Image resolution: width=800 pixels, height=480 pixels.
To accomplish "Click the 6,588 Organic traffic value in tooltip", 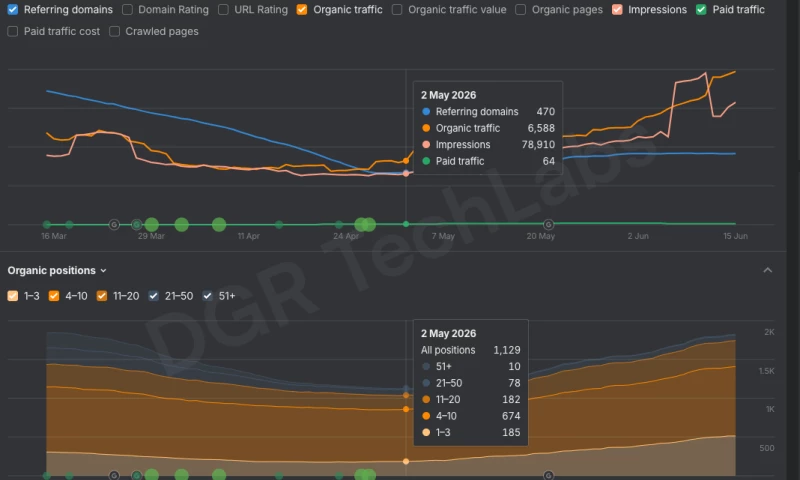I will [541, 128].
